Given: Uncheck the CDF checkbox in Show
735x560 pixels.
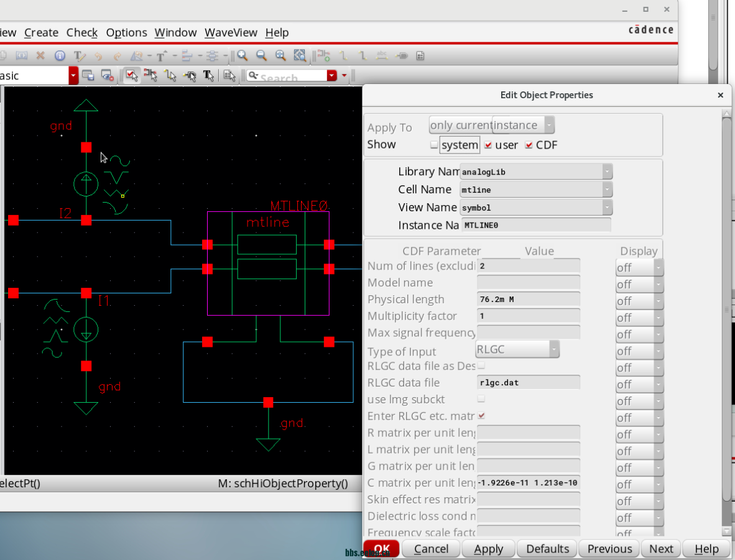Looking at the screenshot, I should point(529,145).
